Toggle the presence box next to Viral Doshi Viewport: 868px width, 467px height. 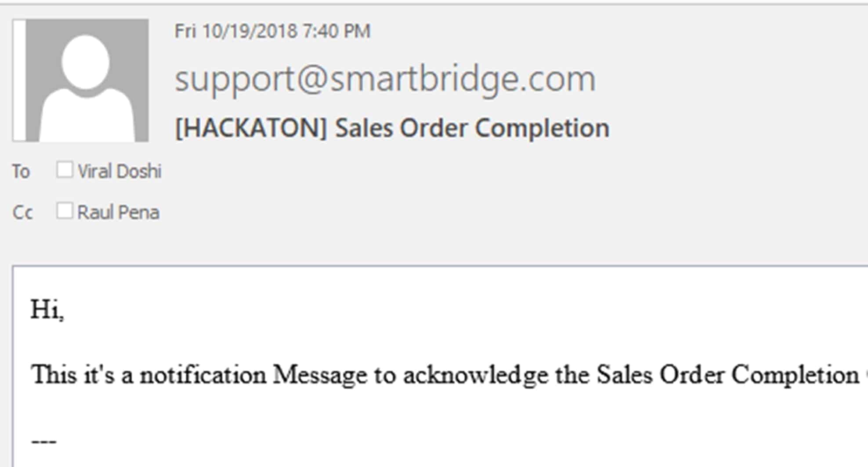click(65, 170)
